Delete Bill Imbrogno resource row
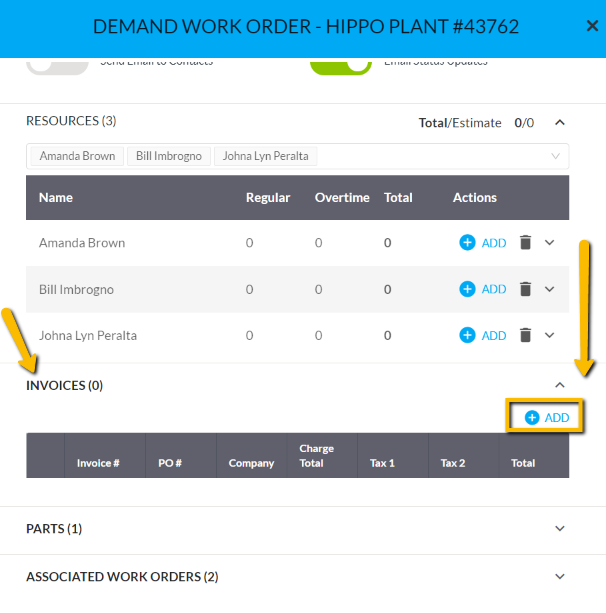606x613 pixels. click(x=525, y=289)
